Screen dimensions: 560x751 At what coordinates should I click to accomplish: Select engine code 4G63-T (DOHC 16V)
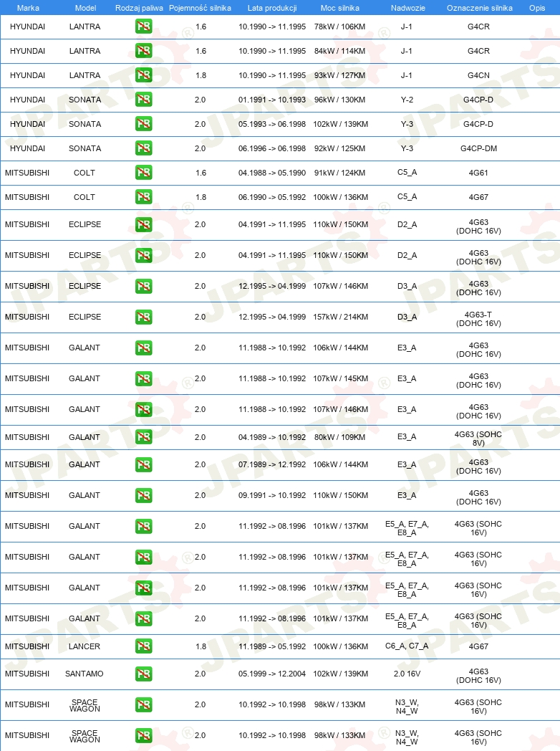pos(478,319)
